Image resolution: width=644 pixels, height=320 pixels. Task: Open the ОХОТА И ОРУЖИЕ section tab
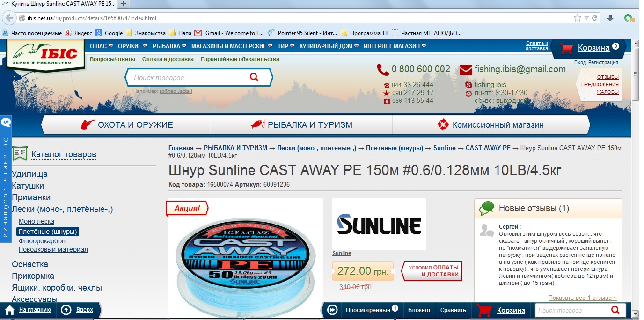click(126, 124)
